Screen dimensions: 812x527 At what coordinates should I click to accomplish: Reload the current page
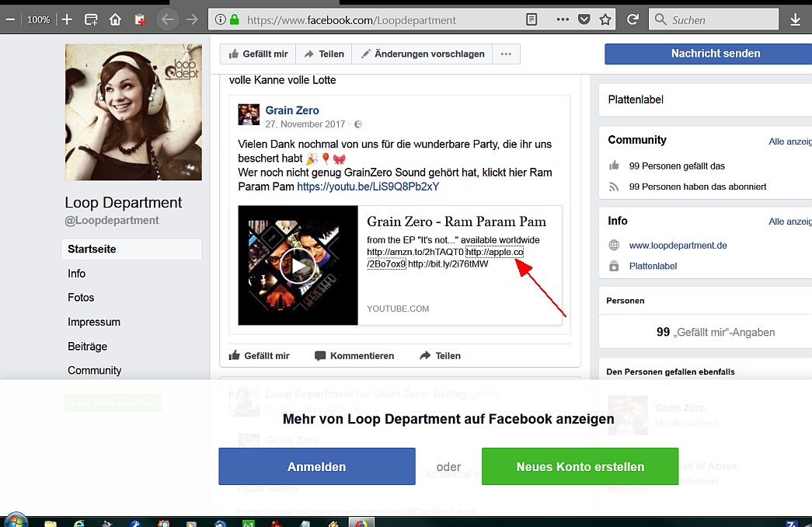coord(633,19)
